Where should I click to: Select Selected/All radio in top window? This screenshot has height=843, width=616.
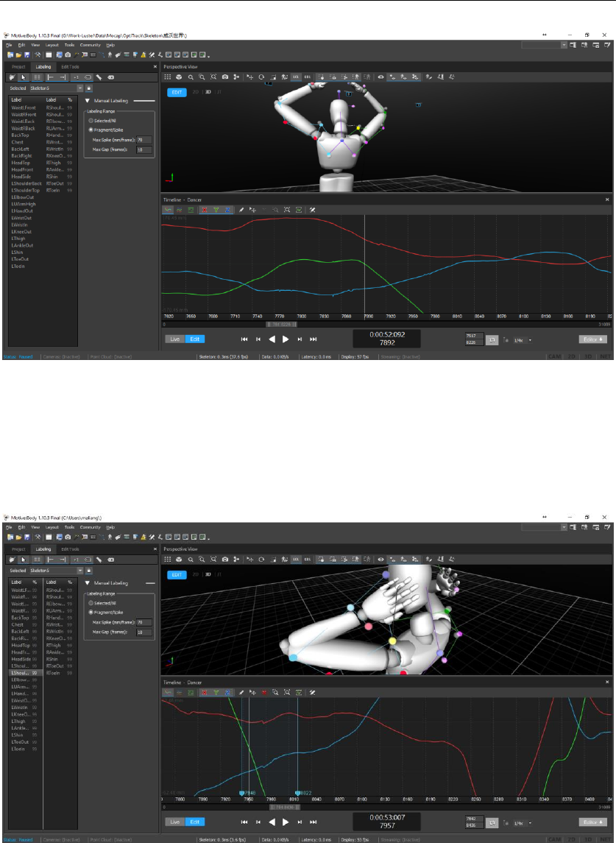pos(91,121)
